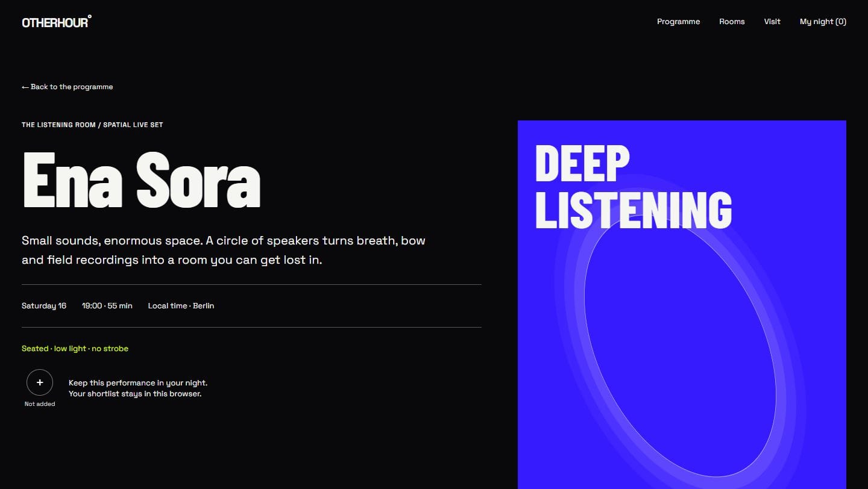Click the OTHERHOUR logo
The image size is (868, 489).
tap(57, 22)
